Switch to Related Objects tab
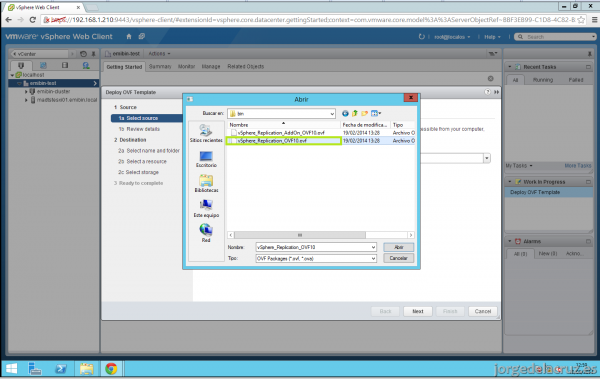Screen dimensions: 600x379 tap(246, 67)
